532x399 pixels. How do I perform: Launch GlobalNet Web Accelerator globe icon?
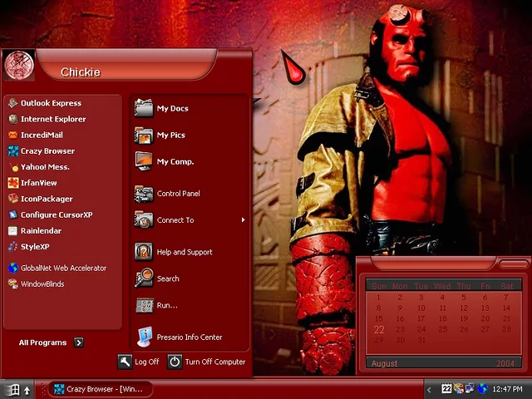click(13, 268)
